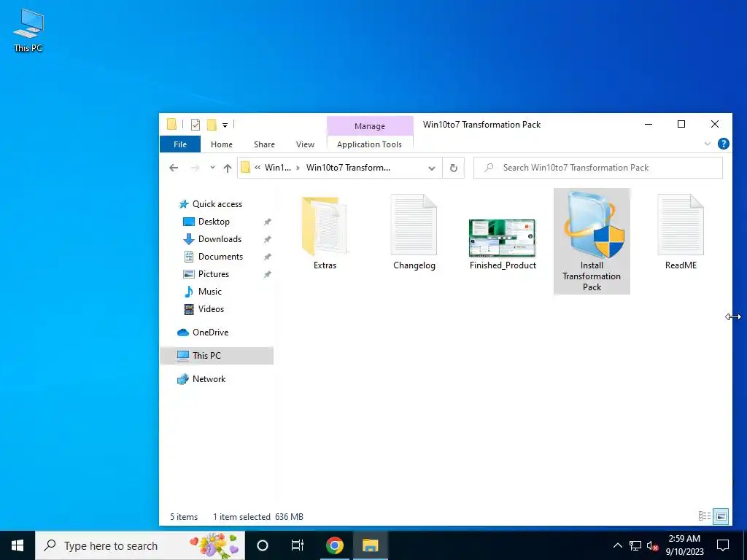Click the New folder quick access toolbar icon
This screenshot has width=747, height=560.
pos(212,125)
